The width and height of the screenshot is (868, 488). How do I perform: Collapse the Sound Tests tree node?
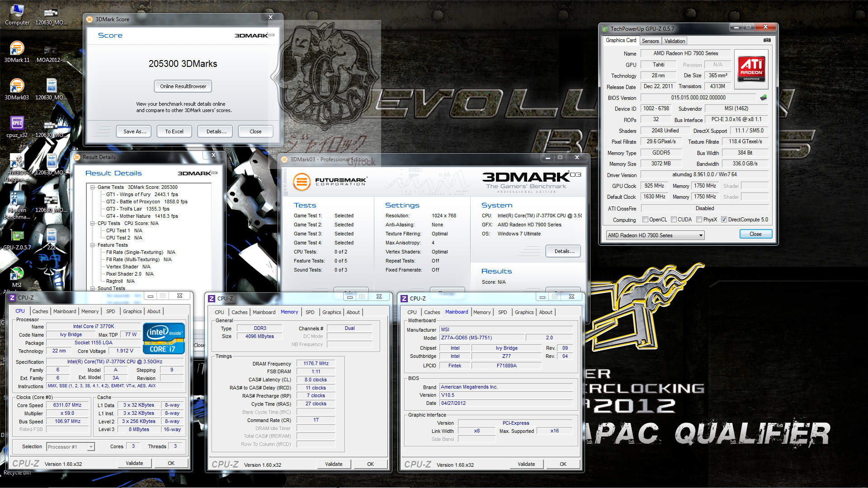[92, 288]
